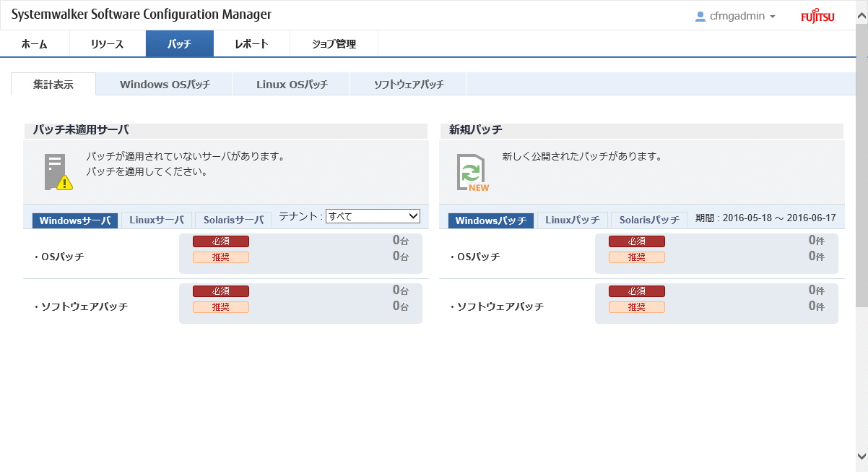Viewport: 868px width, 472px height.
Task: Click the Systemwalker Software Configuration Manager title
Action: (142, 14)
